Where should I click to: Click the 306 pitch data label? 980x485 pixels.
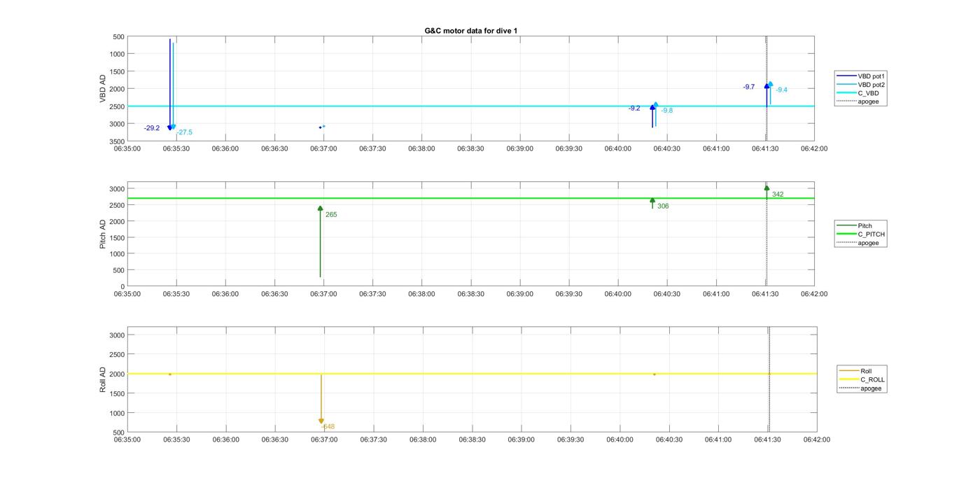point(663,206)
